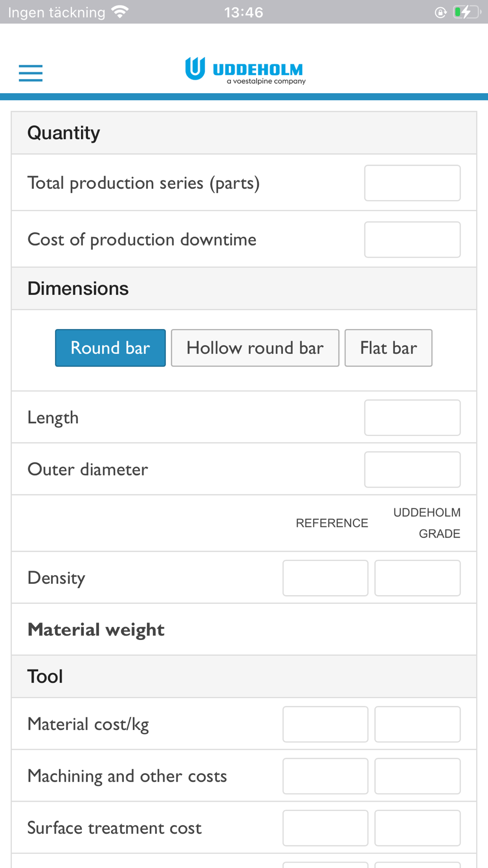Focus the Cost of production downtime field
This screenshot has height=868, width=488.
412,240
